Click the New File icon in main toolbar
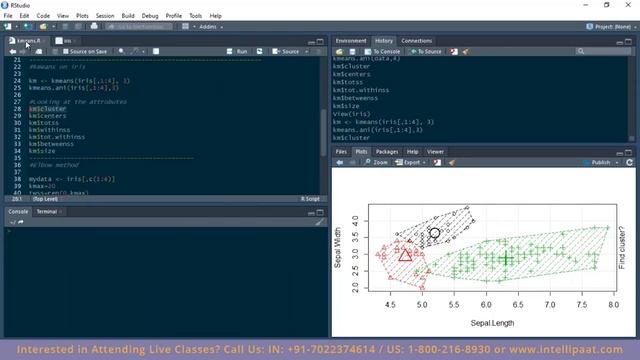 7,27
